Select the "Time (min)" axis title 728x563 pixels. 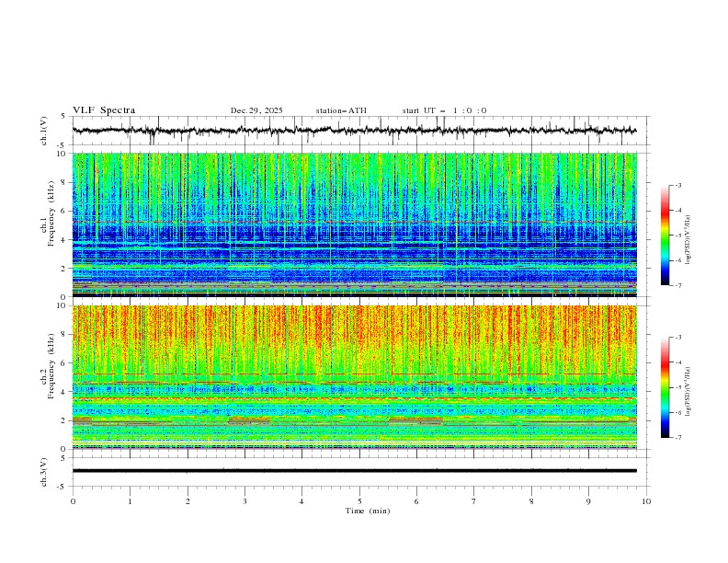pyautogui.click(x=368, y=511)
